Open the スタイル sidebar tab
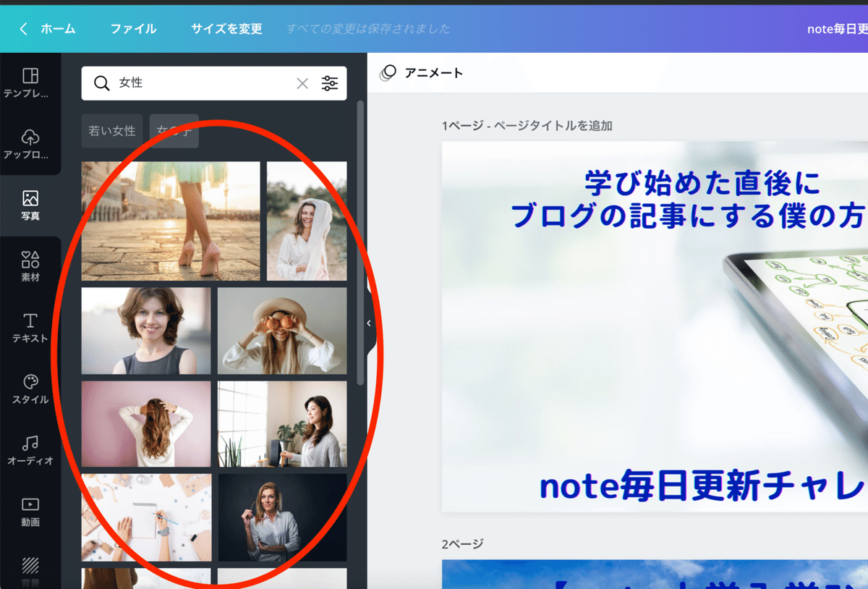 30,389
